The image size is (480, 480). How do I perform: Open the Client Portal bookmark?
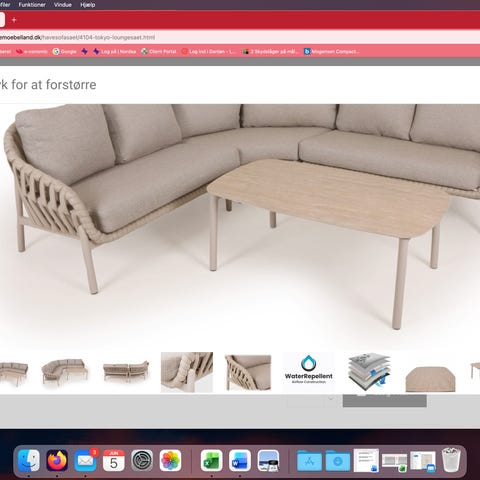pos(159,51)
